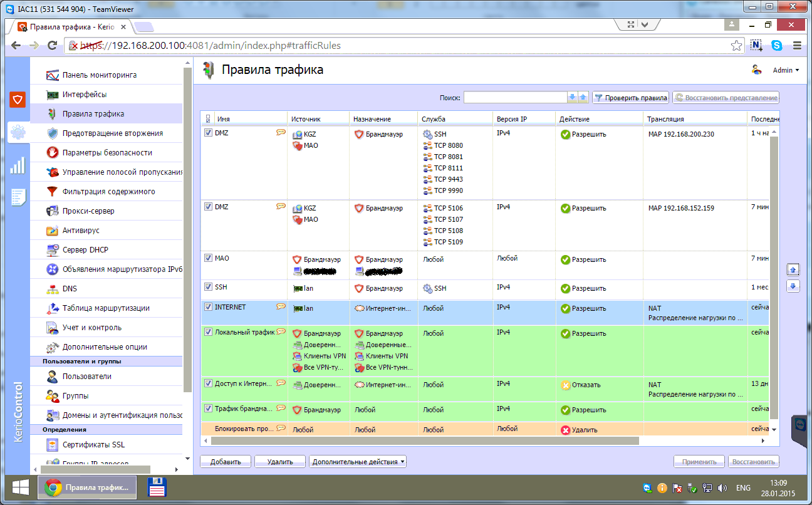Open DNS settings in sidebar

(70, 289)
